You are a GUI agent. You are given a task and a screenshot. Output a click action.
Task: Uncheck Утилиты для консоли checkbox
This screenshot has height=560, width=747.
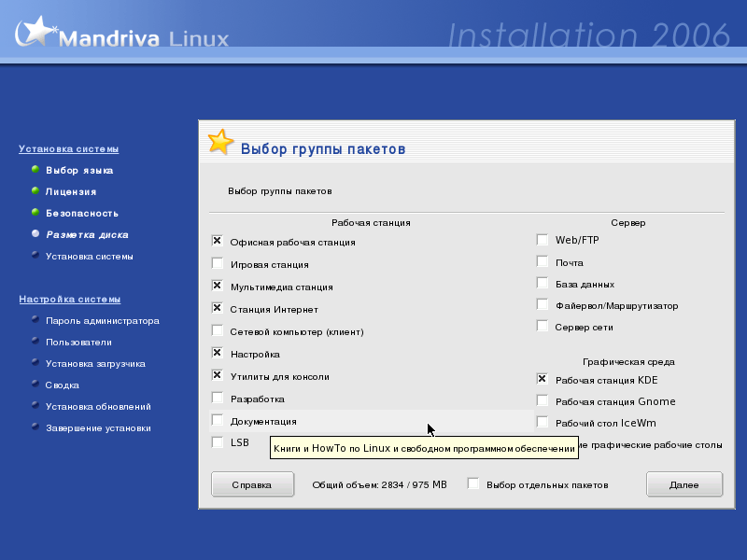(x=218, y=375)
